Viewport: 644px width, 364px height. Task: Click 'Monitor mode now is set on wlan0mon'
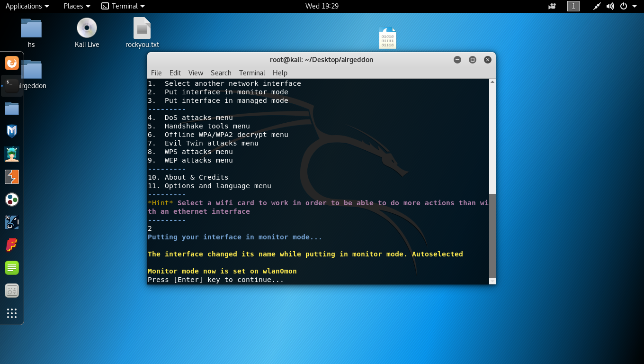[x=222, y=271]
